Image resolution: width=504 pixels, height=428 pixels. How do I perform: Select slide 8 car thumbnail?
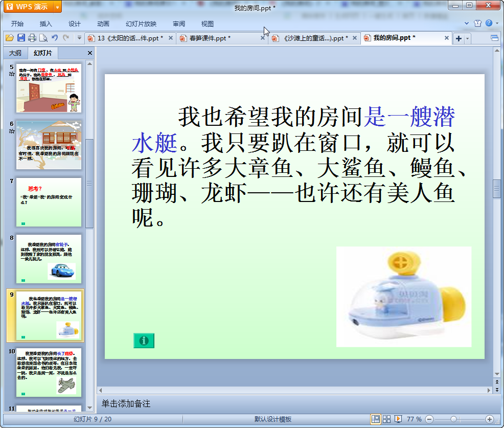[x=49, y=259]
